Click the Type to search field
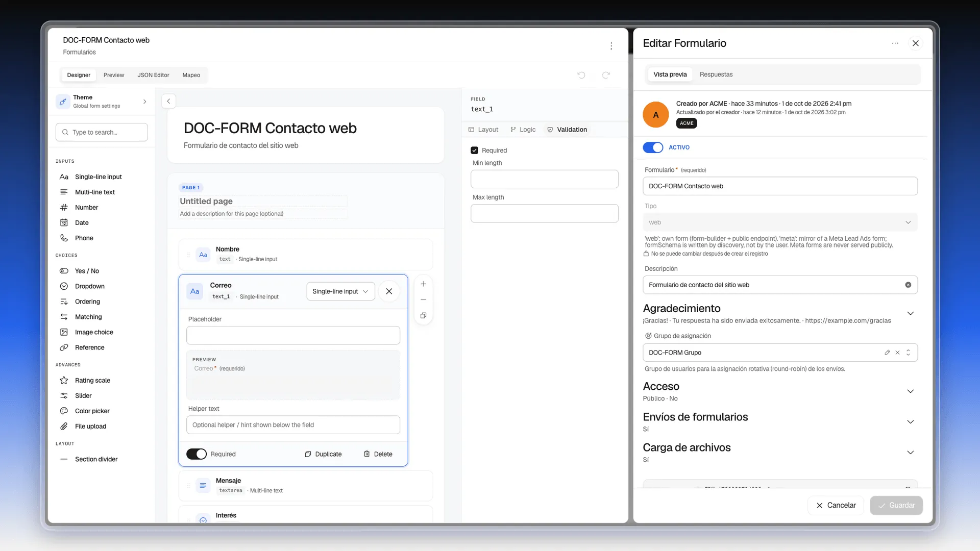 pos(102,132)
